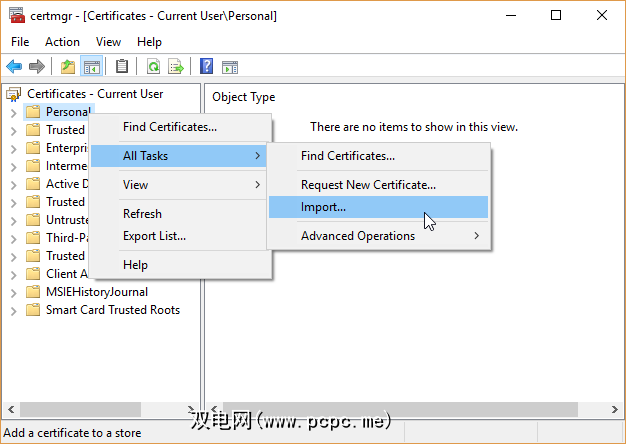Select Request New Certificate option
The width and height of the screenshot is (626, 444).
click(x=378, y=185)
